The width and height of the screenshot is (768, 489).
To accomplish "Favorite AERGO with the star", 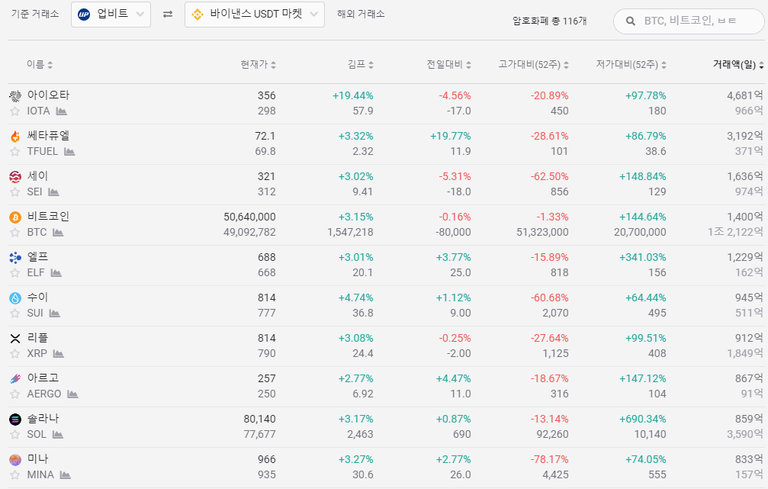I will coord(15,394).
